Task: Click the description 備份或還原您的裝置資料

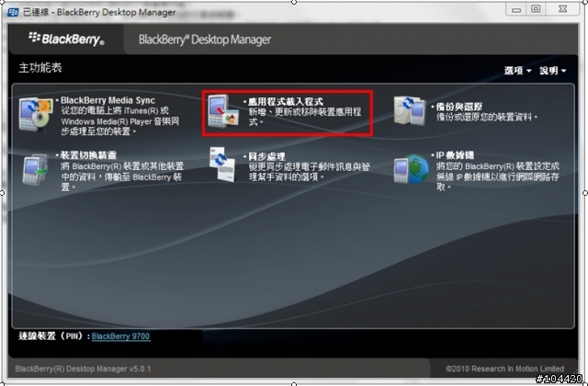Action: click(x=487, y=118)
